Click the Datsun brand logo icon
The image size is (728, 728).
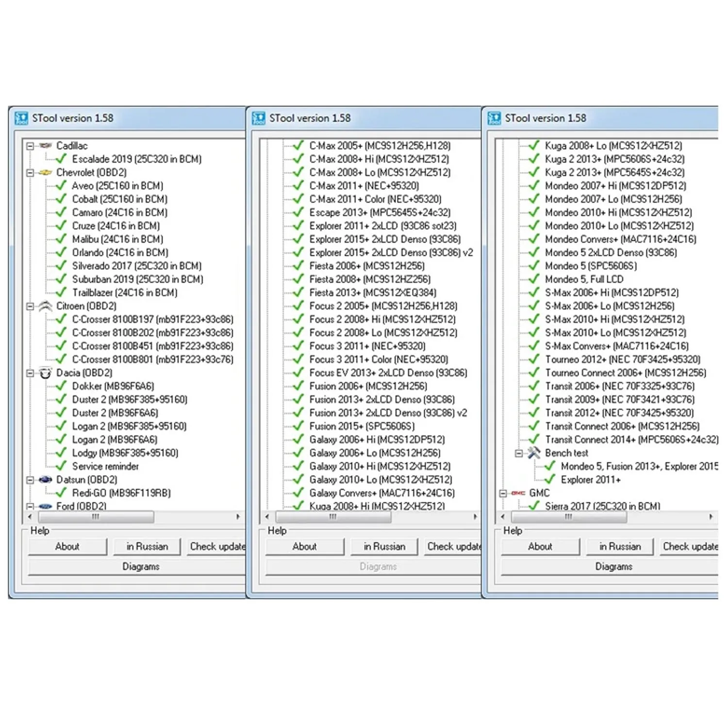point(45,480)
